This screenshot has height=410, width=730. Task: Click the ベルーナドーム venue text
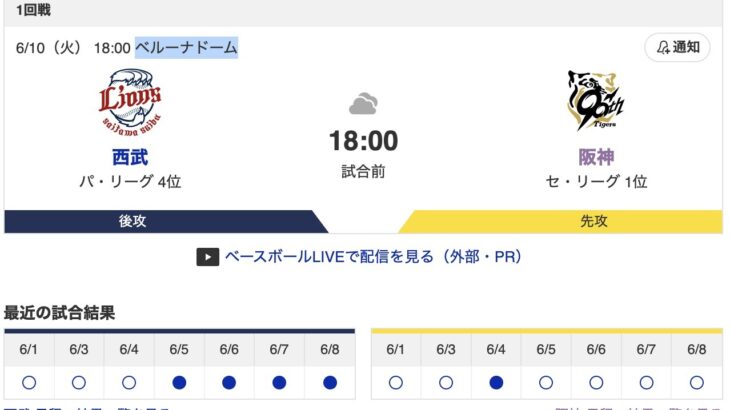click(x=186, y=47)
